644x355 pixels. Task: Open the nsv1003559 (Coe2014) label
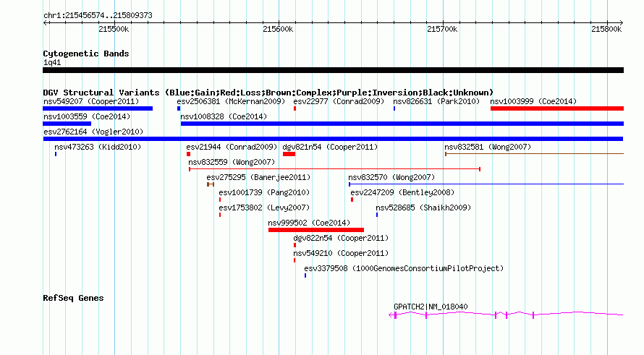point(87,116)
